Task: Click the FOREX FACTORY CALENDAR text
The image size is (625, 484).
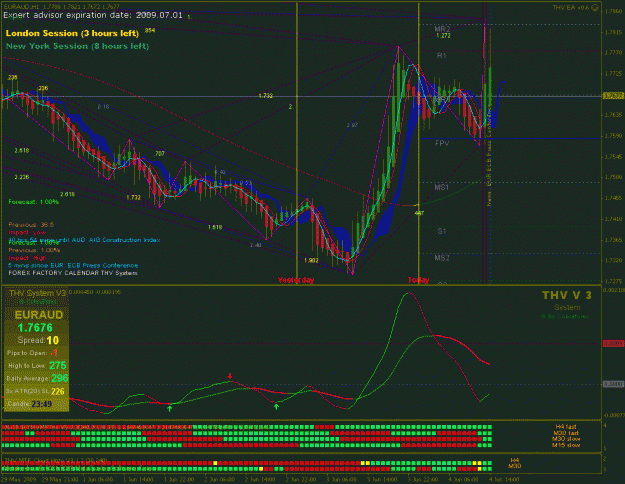Action: 73,273
